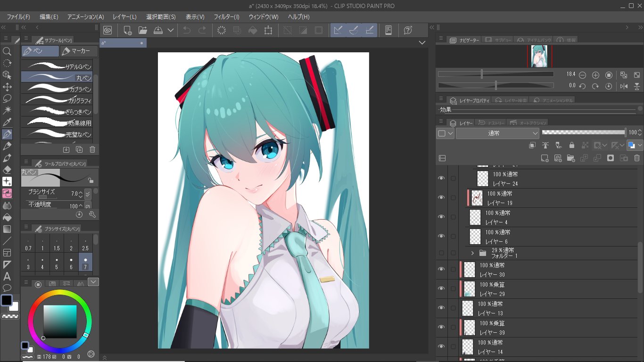Screen dimensions: 644x362
Task: Select リアルGペン brush
Action: (x=57, y=66)
